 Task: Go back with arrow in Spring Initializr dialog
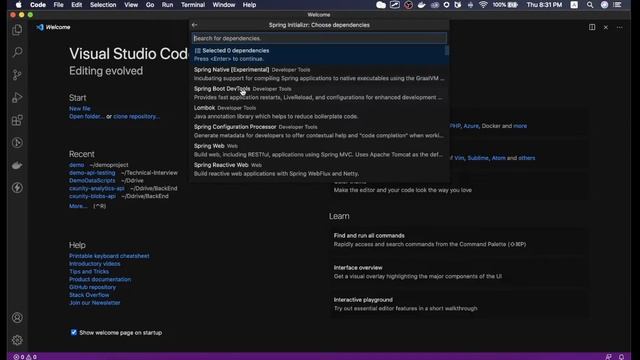(195, 25)
